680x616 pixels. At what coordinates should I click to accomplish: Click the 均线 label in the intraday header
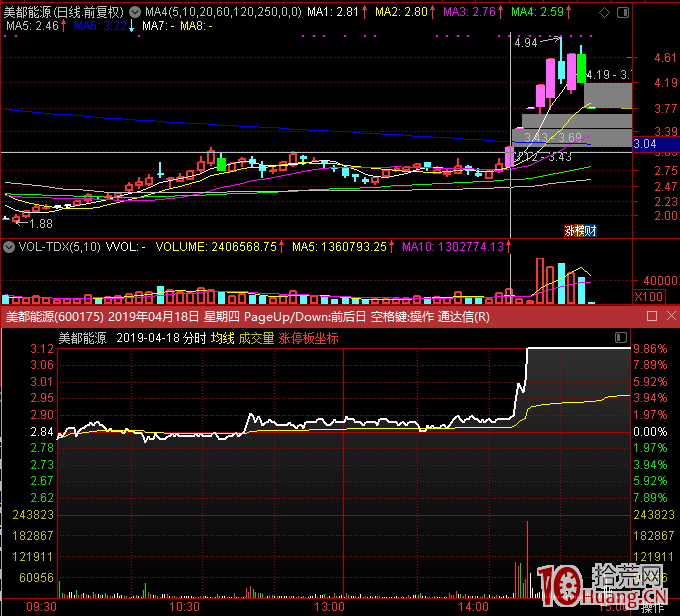tap(222, 338)
